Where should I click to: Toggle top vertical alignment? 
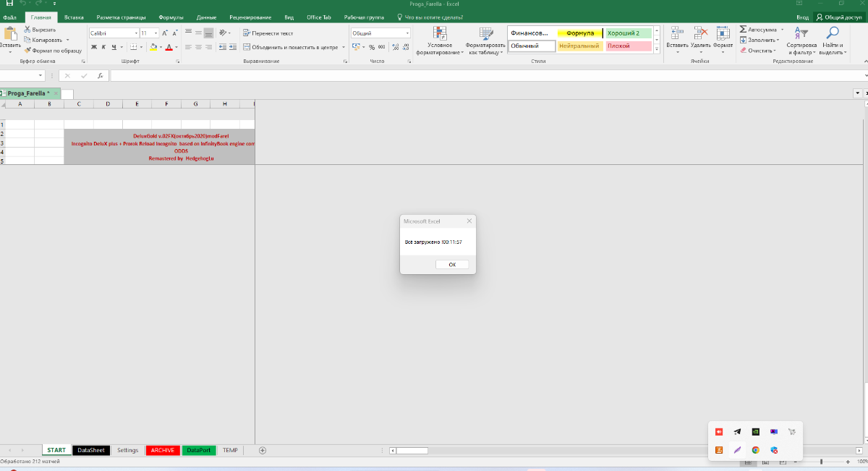(x=187, y=33)
